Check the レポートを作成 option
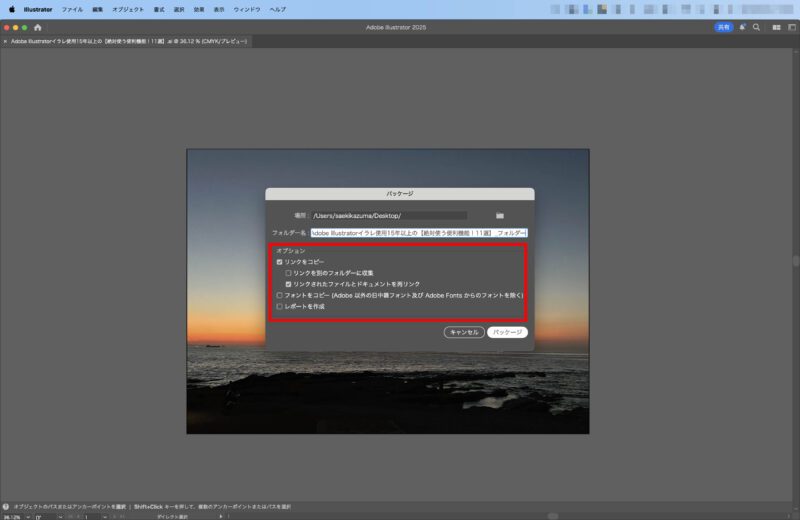Image resolution: width=800 pixels, height=520 pixels. click(280, 306)
